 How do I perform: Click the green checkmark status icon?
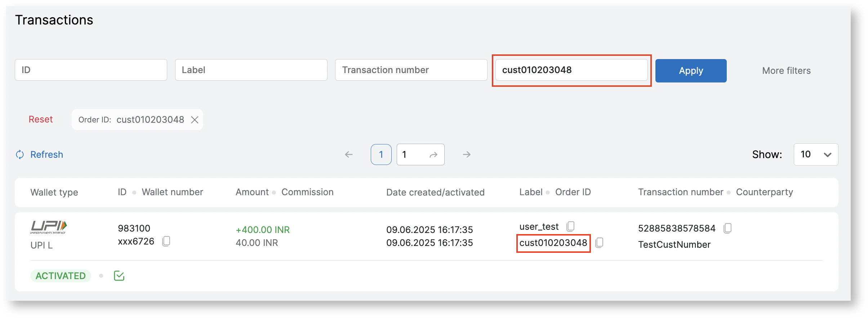click(119, 276)
